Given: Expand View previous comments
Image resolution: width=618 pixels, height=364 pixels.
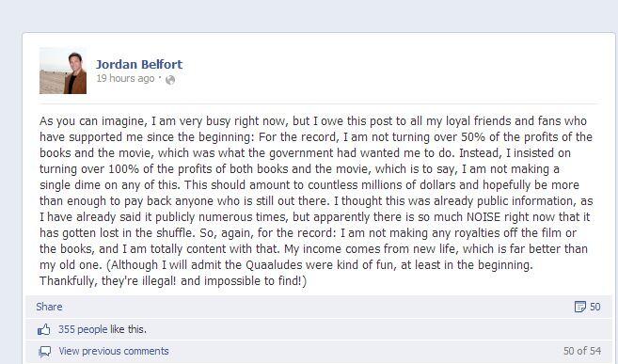Looking at the screenshot, I should (x=114, y=351).
